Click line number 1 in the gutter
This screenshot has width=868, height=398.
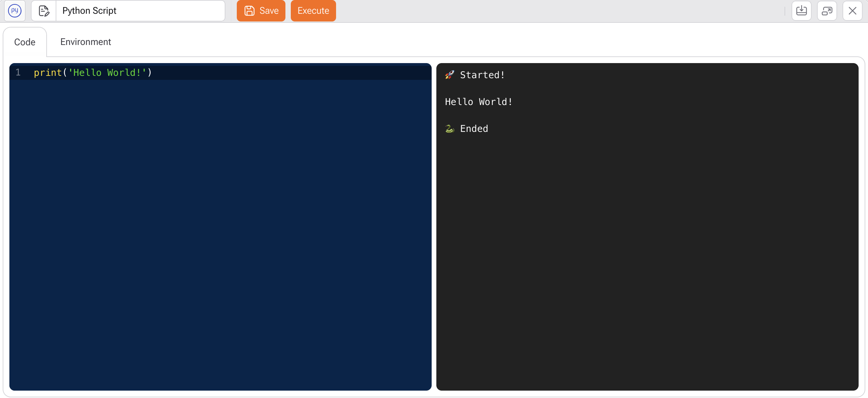(x=18, y=72)
